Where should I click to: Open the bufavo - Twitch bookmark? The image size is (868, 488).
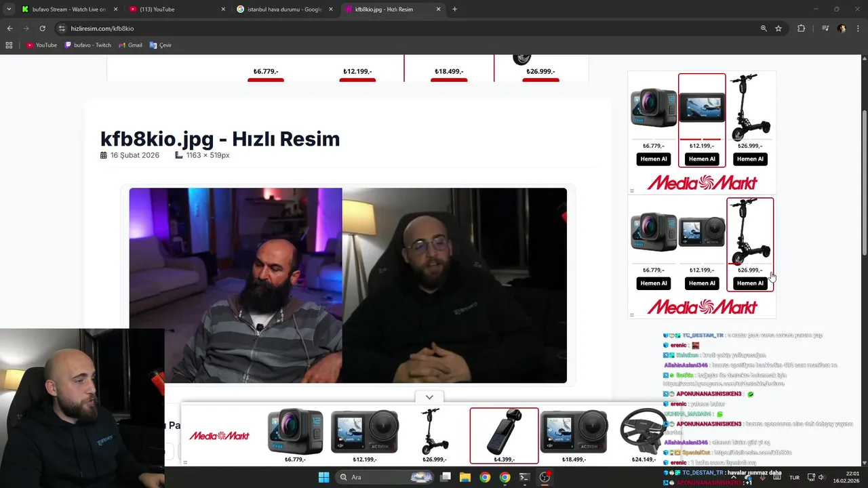[x=87, y=45]
